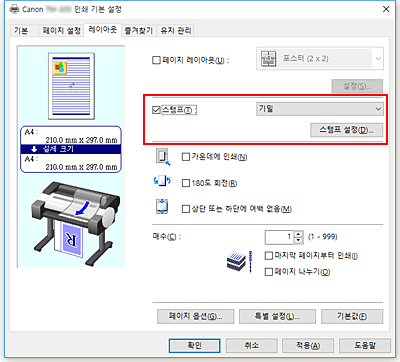Open the 스탬프 기밀 dropdown

click(320, 109)
